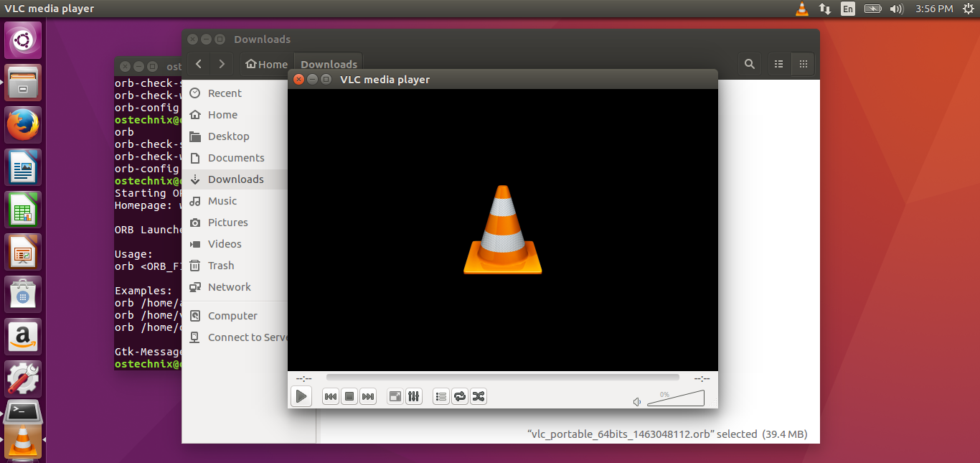Show the VLC playlist
980x463 pixels.
click(441, 396)
